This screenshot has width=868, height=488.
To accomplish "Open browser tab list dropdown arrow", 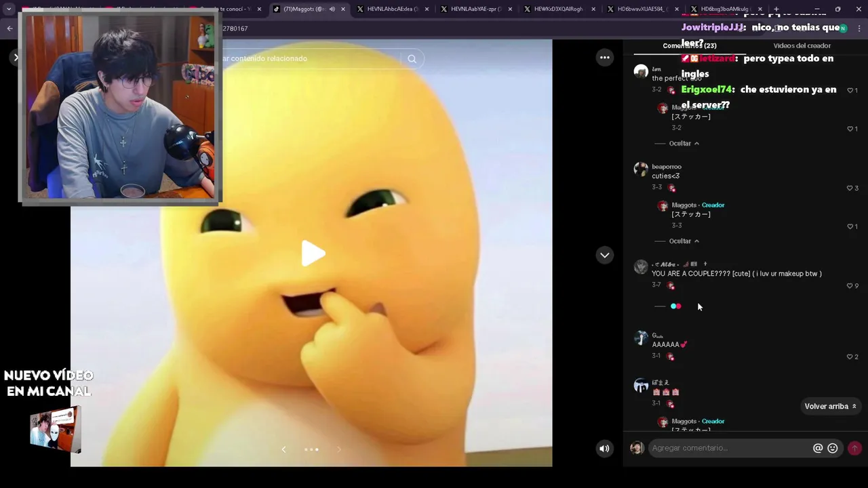I will (x=9, y=9).
